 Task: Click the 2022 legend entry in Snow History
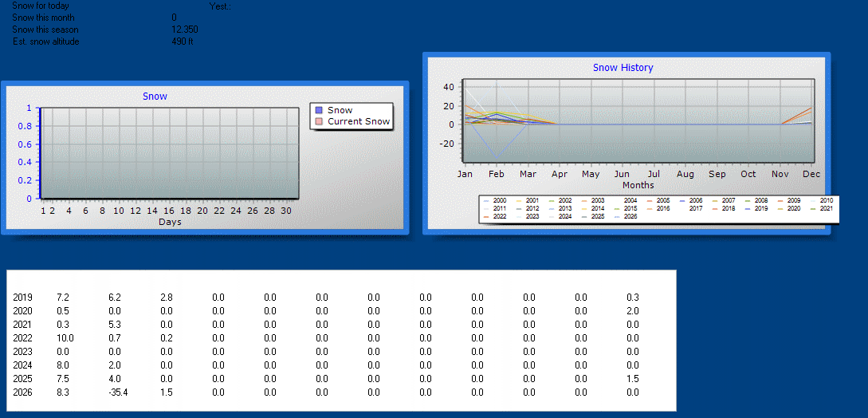[497, 217]
